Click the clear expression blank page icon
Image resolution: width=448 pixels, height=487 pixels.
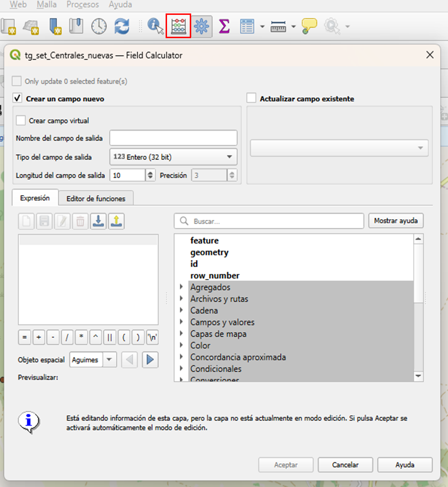click(26, 221)
